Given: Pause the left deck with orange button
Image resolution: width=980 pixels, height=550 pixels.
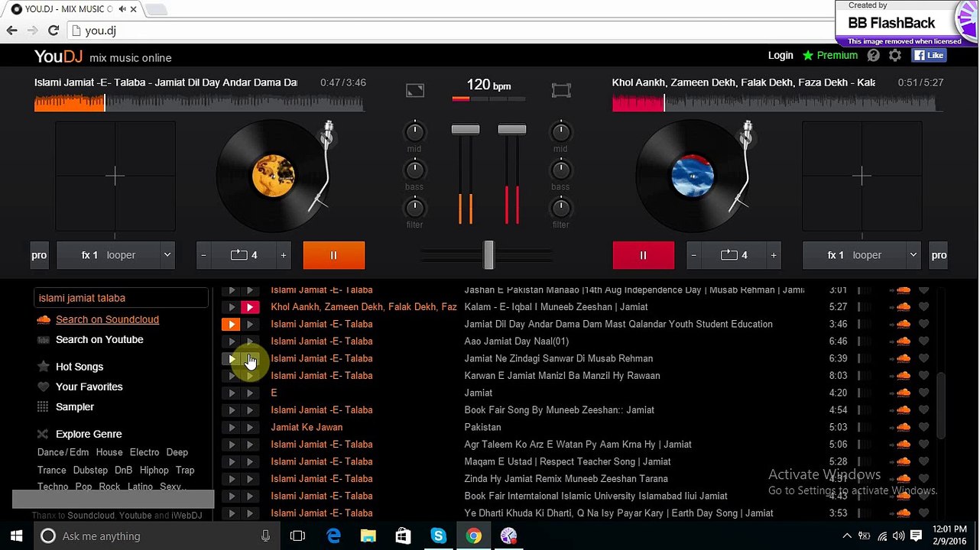Looking at the screenshot, I should pos(334,255).
